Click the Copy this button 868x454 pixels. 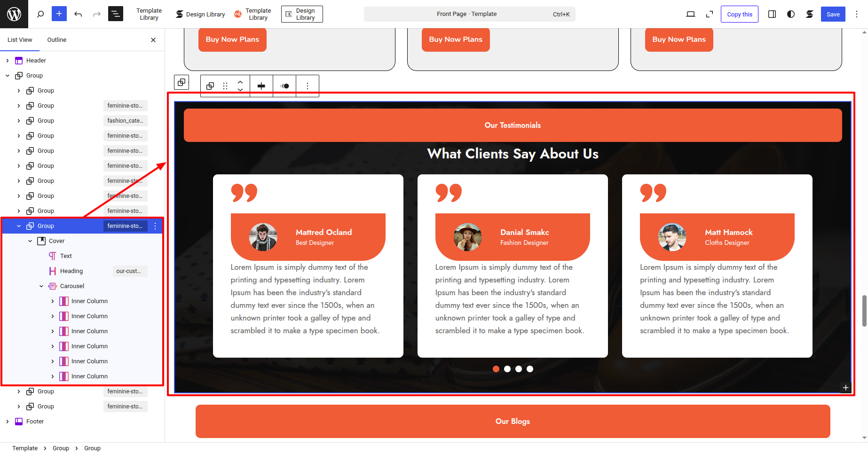(739, 14)
